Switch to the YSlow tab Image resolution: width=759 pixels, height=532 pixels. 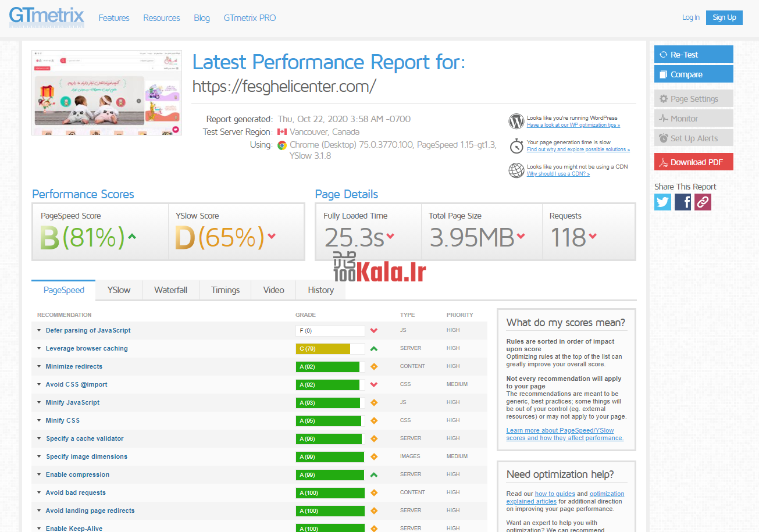tap(119, 290)
